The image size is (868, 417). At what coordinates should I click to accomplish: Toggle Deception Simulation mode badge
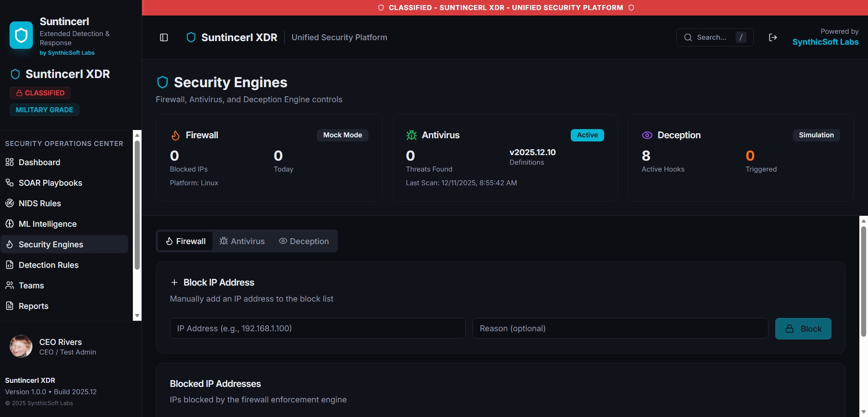pos(816,135)
